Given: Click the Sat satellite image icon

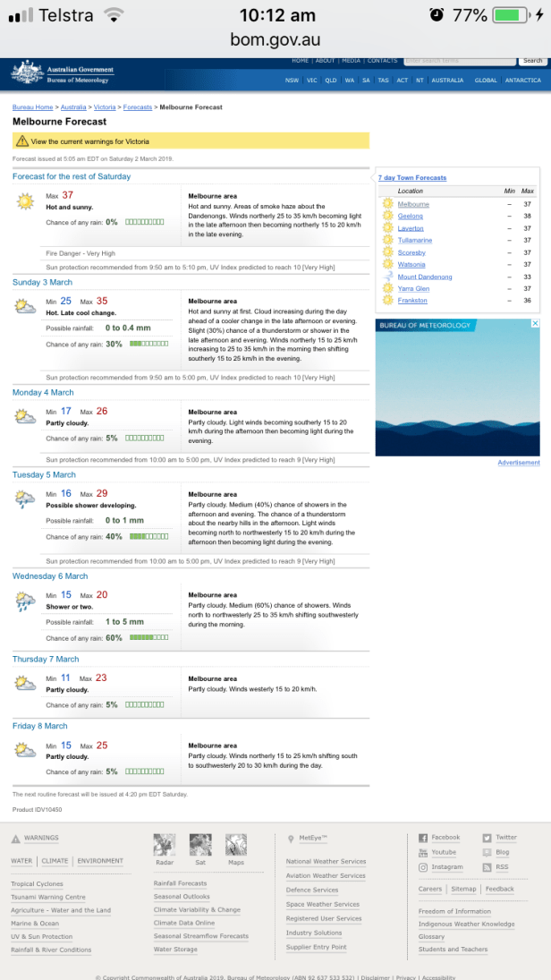Looking at the screenshot, I should 200,845.
